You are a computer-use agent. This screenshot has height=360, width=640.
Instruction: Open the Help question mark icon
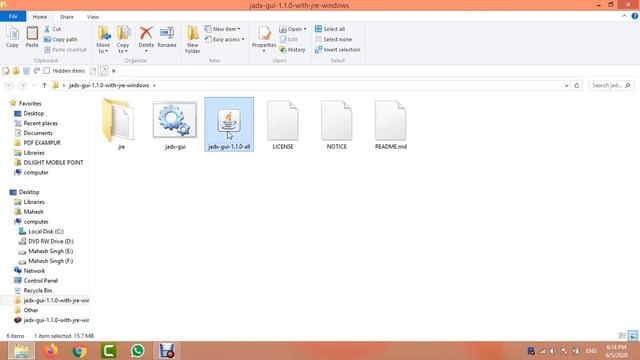[635, 16]
